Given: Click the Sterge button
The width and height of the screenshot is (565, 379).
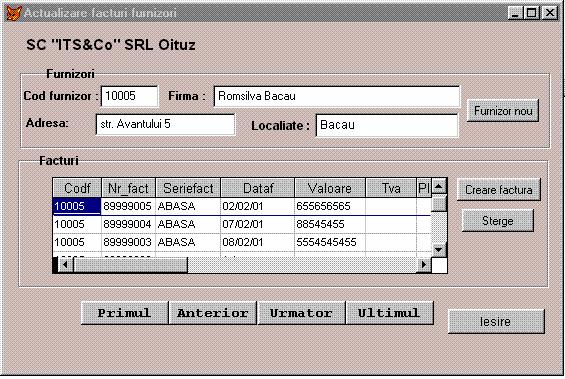Looking at the screenshot, I should tap(497, 220).
